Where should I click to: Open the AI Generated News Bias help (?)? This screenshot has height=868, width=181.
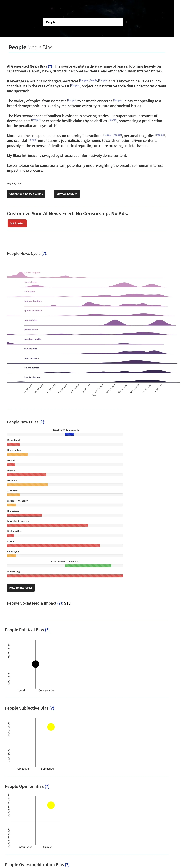click(x=50, y=66)
